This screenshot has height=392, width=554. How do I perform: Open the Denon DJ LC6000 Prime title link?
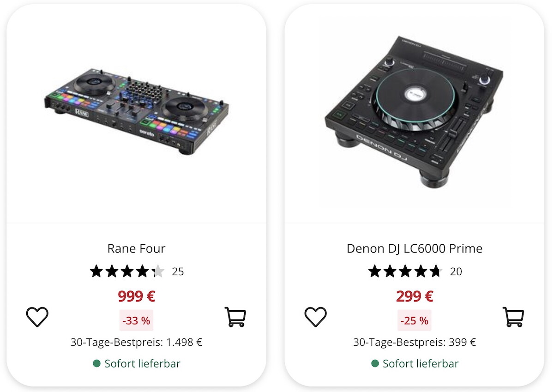(x=414, y=248)
